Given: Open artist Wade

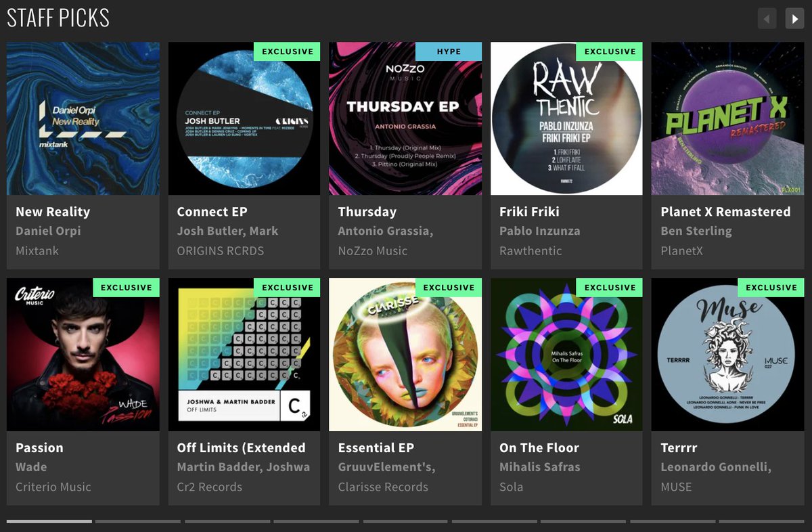Looking at the screenshot, I should (31, 467).
